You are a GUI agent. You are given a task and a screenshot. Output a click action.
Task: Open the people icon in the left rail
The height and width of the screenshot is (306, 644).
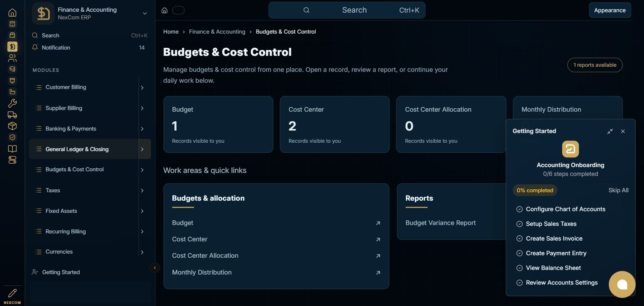(x=12, y=58)
